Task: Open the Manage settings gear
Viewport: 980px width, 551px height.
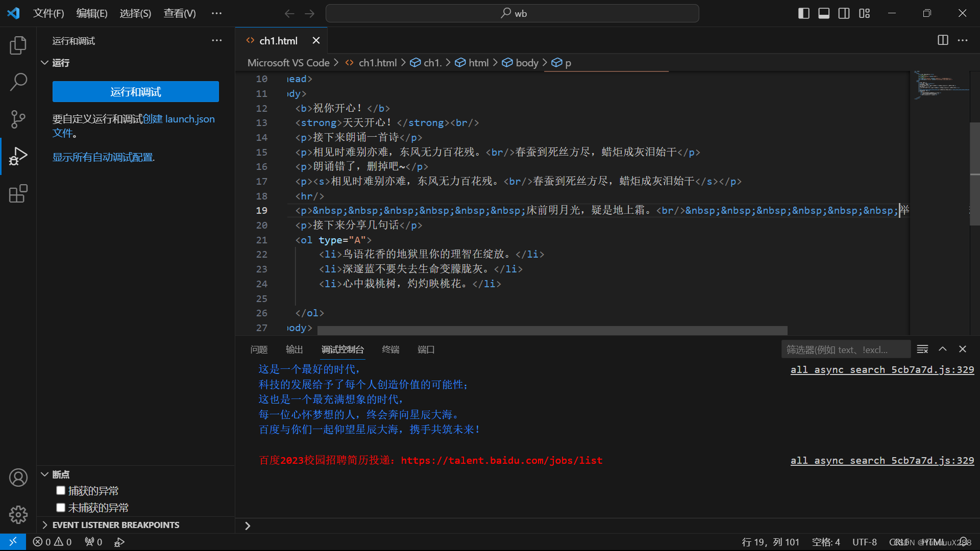Action: [18, 514]
